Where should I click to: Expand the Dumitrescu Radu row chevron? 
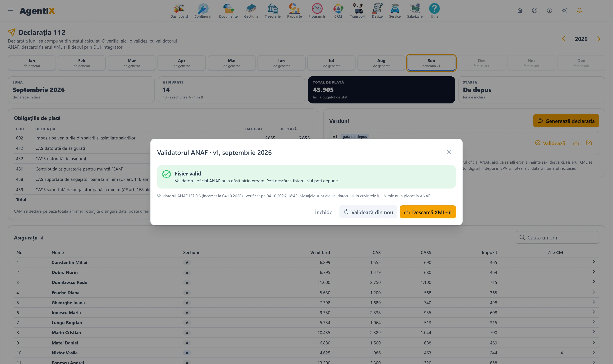point(594,282)
